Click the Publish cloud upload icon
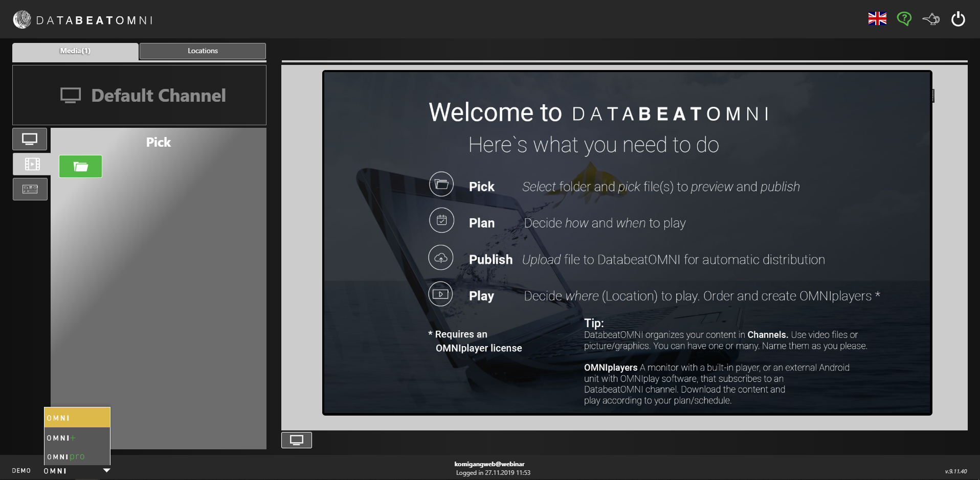 [x=441, y=258]
